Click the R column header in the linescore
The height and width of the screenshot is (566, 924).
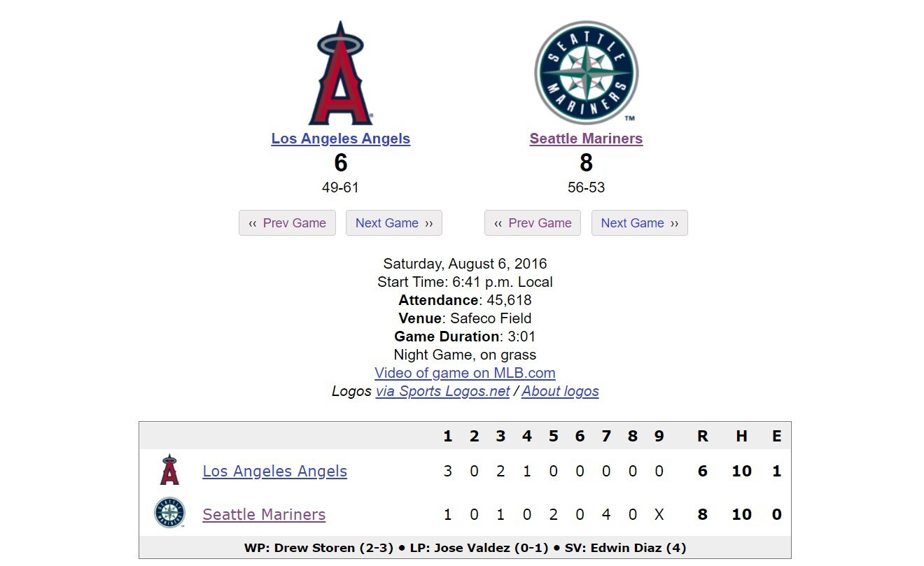703,437
